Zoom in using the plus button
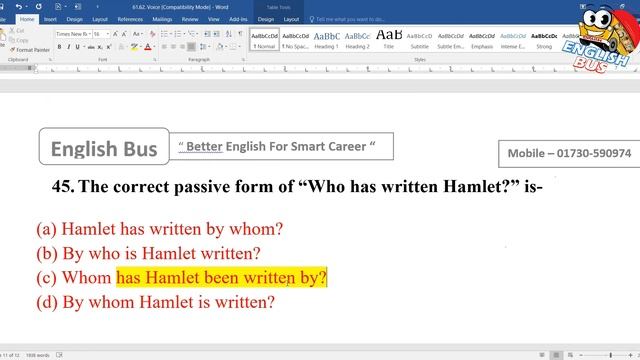Screen dimensions: 640x360 tap(631, 355)
